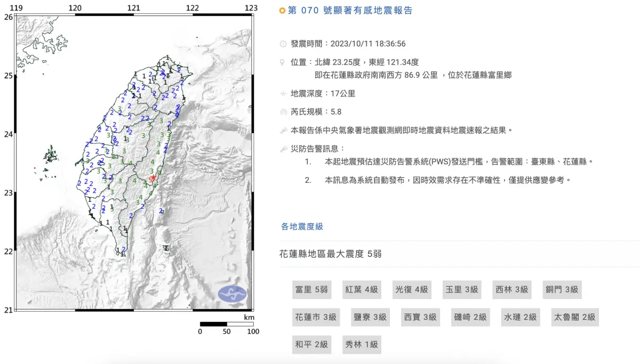Click the 第 070 號顯著有感地震報告 title
The image size is (640, 364).
(350, 11)
